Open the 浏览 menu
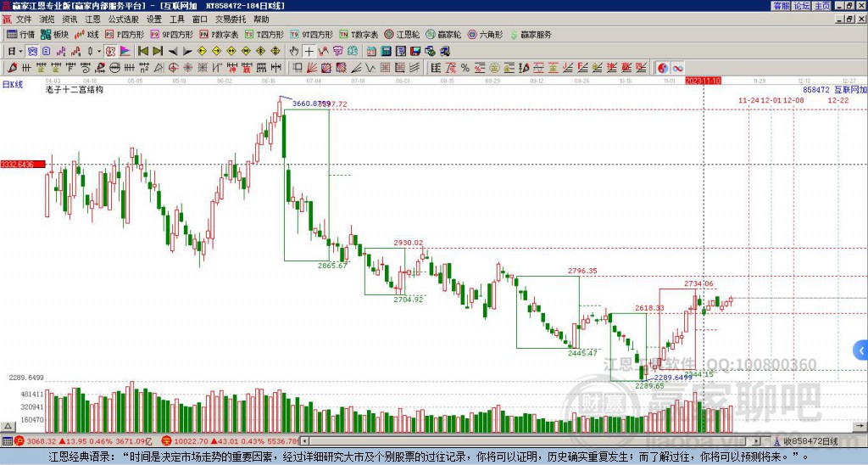Screen dimensions: 868x465 [x=47, y=20]
